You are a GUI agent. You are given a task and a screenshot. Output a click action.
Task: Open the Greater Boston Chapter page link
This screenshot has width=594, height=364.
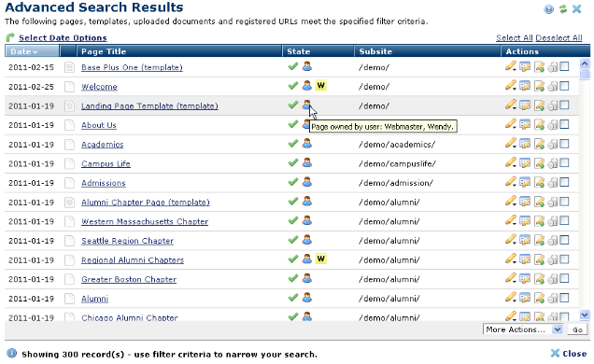click(129, 279)
